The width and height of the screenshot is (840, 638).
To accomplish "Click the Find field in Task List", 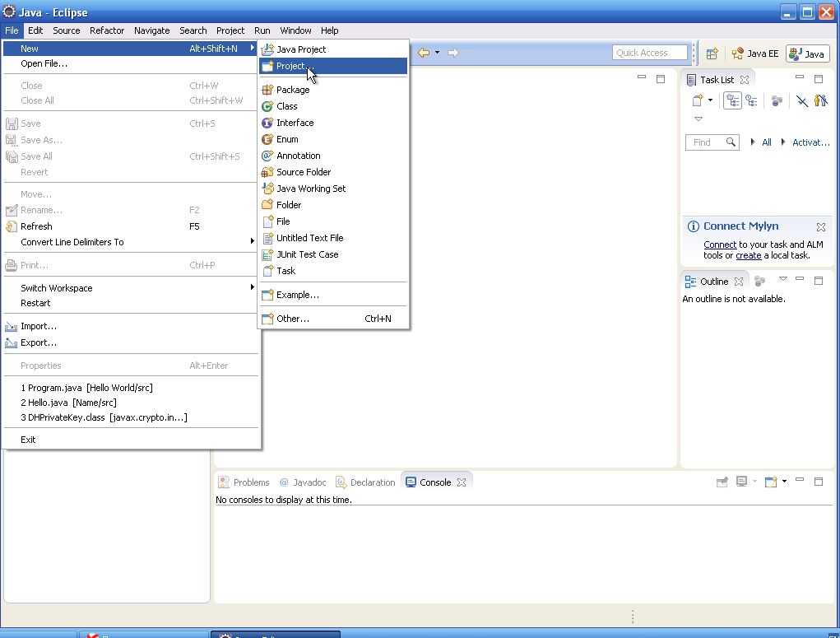I will [712, 142].
